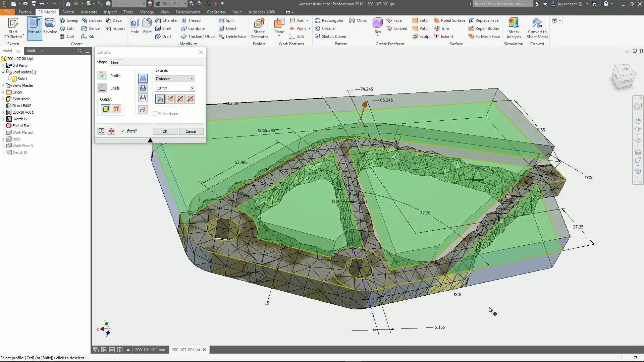Viewport: 644px width, 362px height.
Task: Choose Join operation in Extrude dialog
Action: point(143,78)
